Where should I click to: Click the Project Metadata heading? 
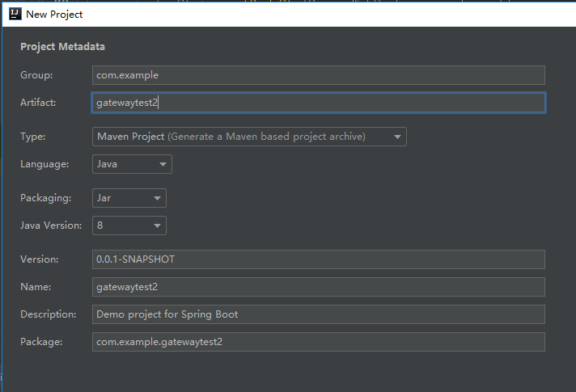[x=62, y=47]
